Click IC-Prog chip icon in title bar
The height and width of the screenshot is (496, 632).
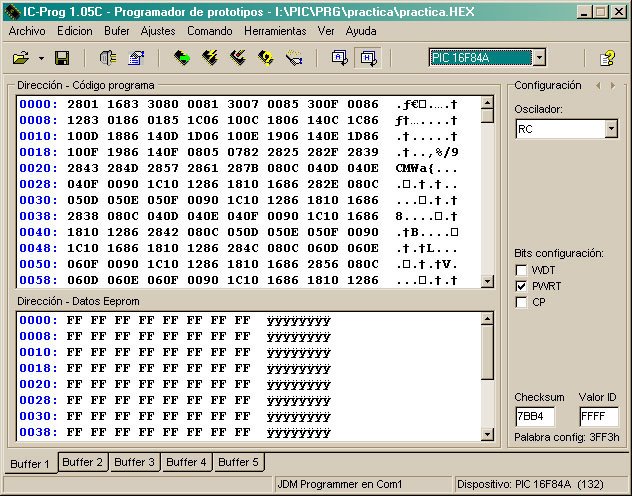tap(12, 12)
